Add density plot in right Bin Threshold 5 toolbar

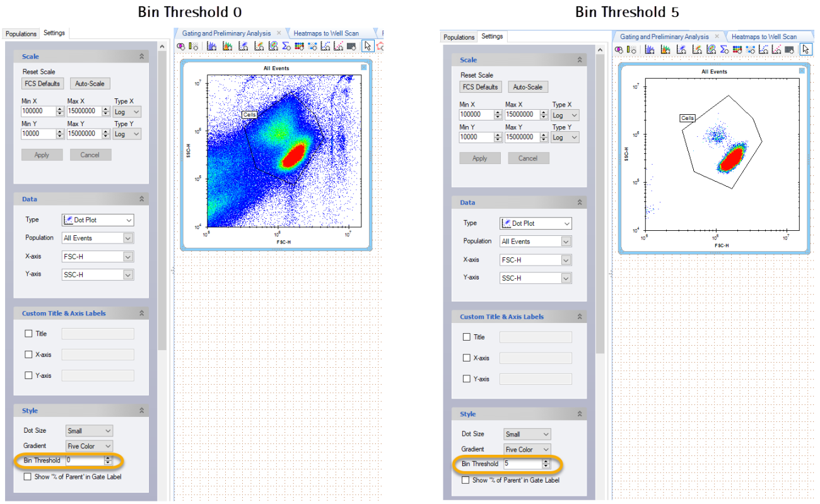(x=696, y=49)
